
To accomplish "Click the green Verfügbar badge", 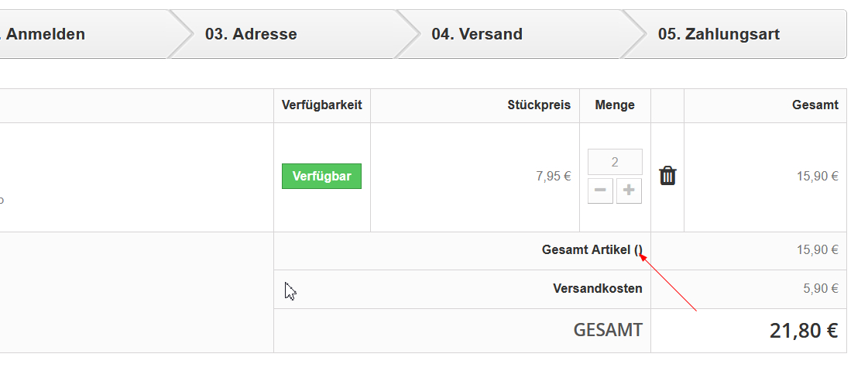I will click(321, 176).
